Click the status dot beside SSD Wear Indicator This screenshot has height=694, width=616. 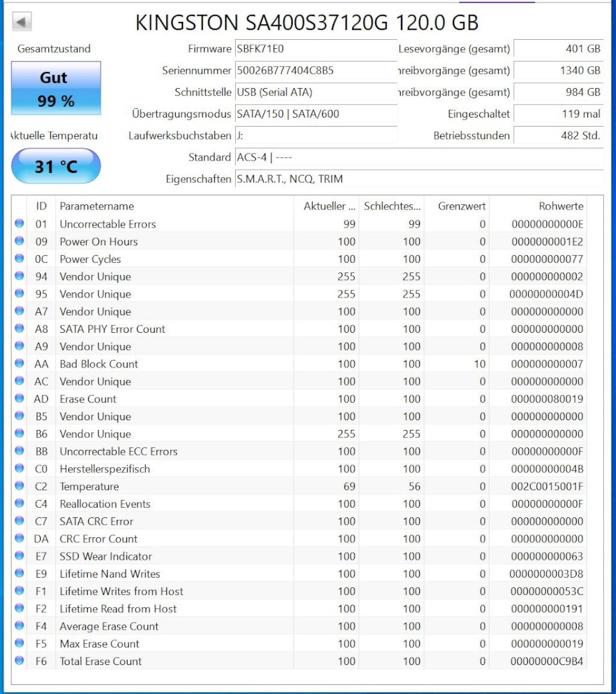19,556
